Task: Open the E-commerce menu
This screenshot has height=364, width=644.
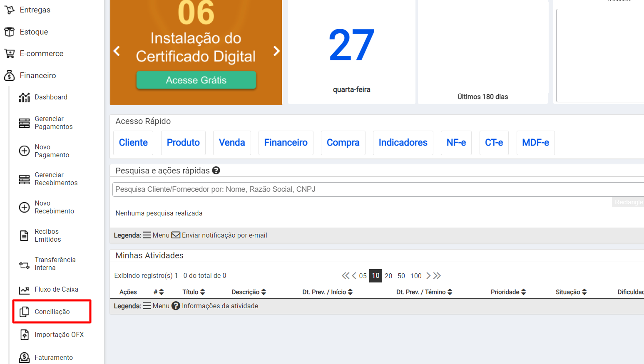Action: coord(42,53)
